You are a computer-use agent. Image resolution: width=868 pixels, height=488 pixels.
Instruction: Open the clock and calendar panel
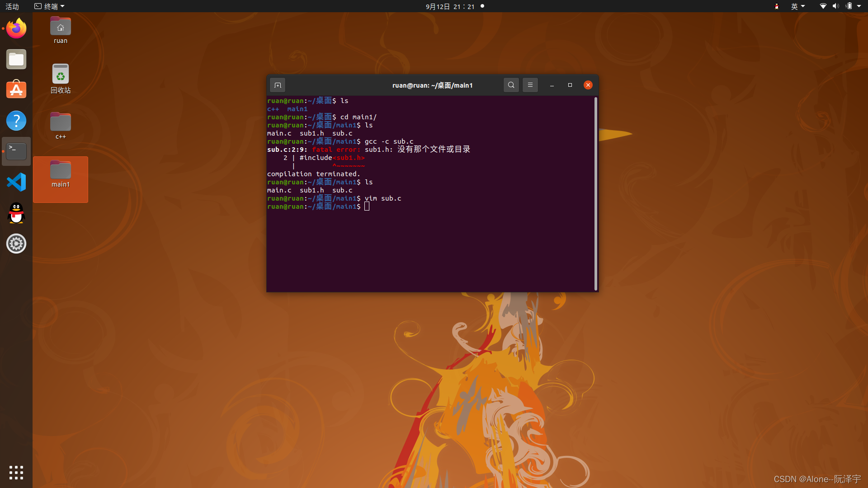450,6
